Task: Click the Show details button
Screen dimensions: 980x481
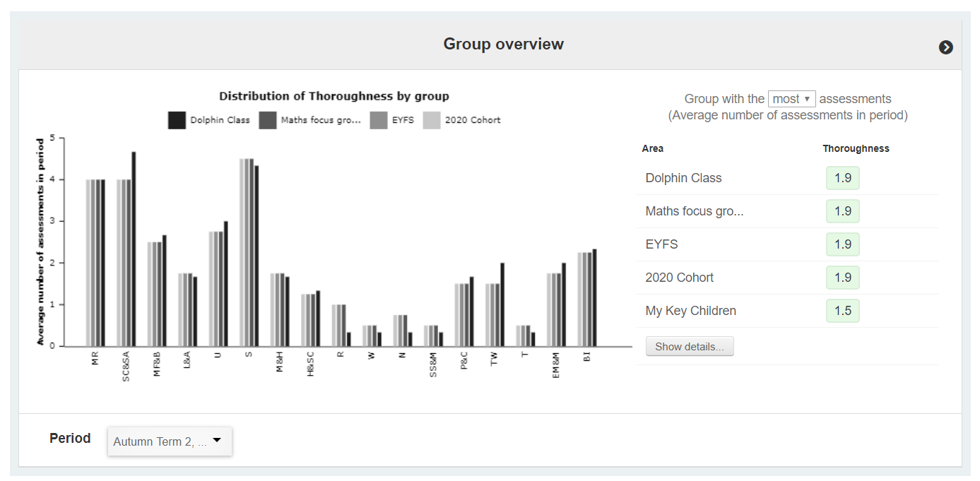Action: point(689,346)
